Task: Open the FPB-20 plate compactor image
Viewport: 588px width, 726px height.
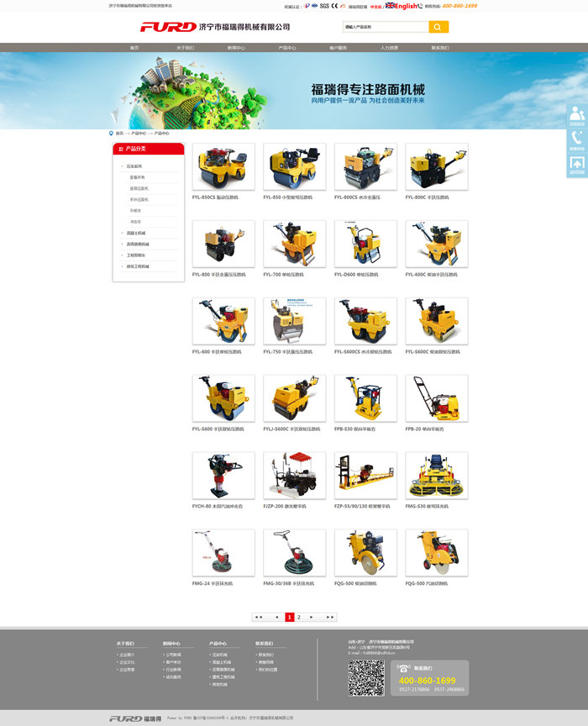Action: [437, 398]
